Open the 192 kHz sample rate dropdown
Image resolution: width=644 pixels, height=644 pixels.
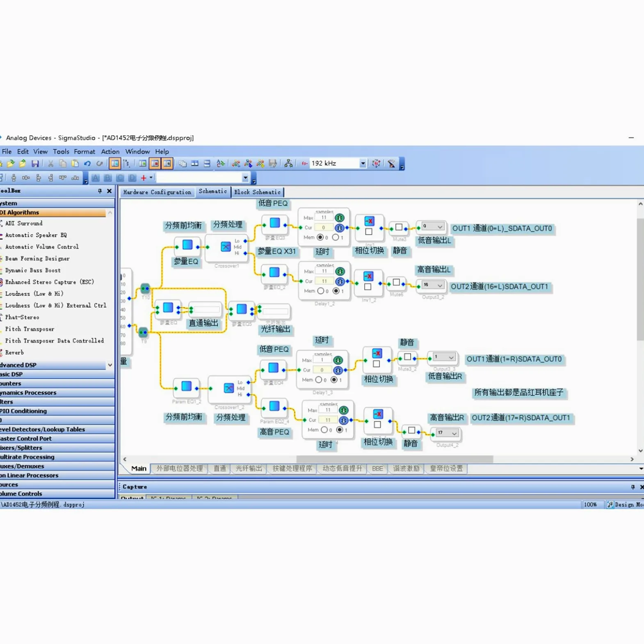pos(363,163)
